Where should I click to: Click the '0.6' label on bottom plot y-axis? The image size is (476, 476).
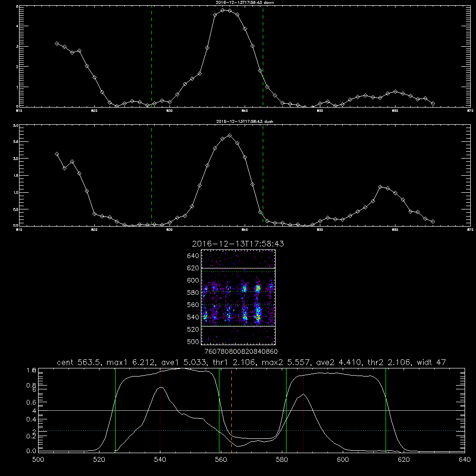point(31,402)
